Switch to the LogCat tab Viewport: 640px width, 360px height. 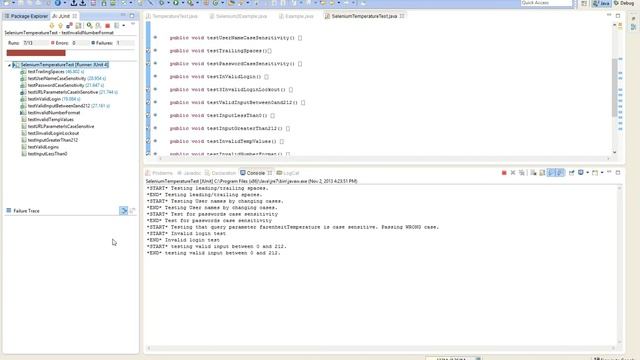pyautogui.click(x=288, y=173)
